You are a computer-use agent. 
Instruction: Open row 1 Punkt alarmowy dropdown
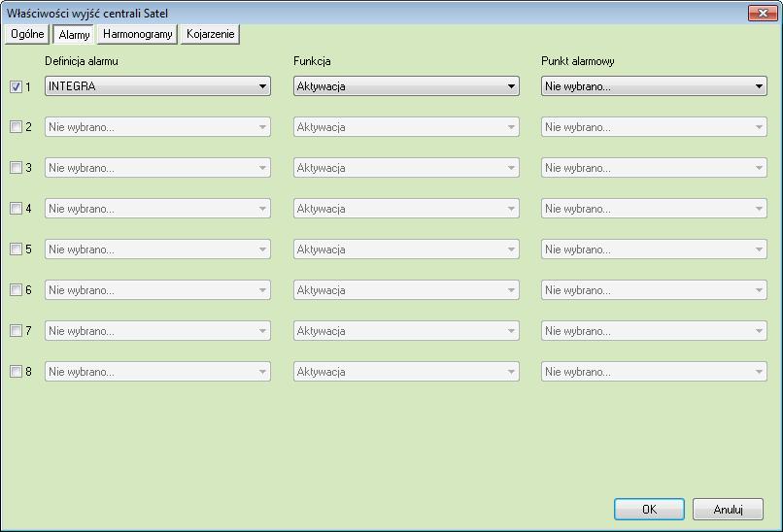pos(654,86)
